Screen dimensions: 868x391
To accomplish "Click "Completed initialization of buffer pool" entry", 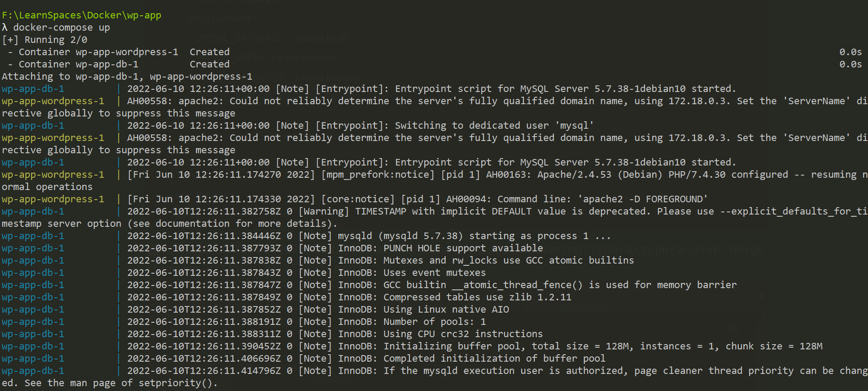I will (x=494, y=359).
